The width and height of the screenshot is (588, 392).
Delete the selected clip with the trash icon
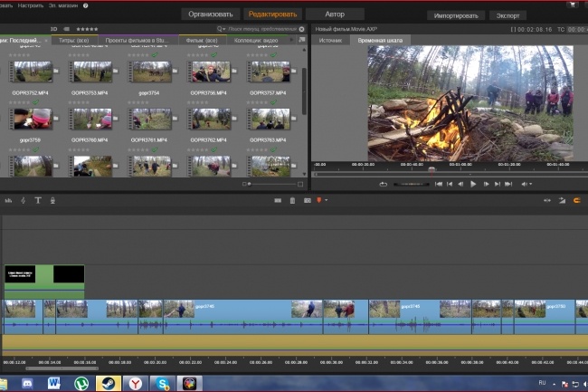point(292,201)
